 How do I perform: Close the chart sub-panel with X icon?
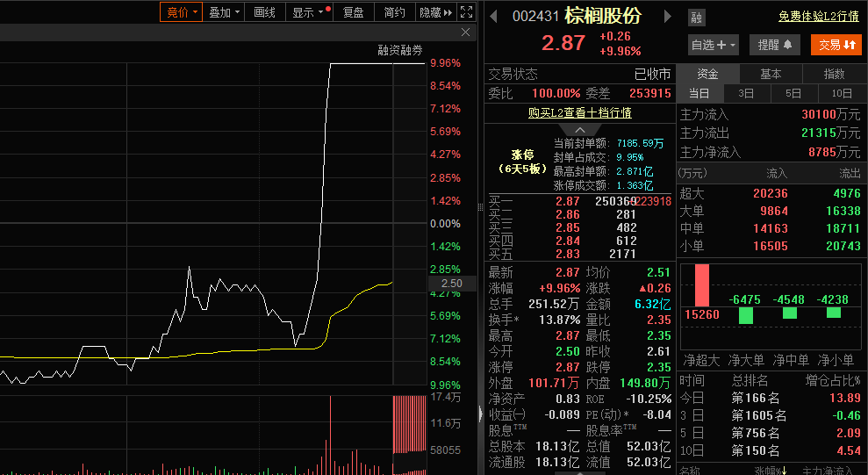pyautogui.click(x=466, y=32)
